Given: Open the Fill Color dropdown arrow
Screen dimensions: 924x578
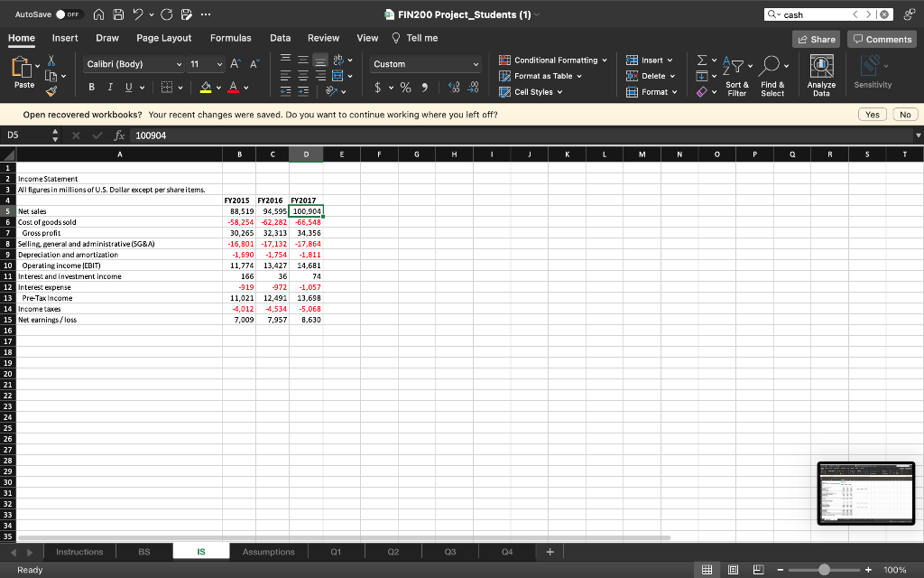Looking at the screenshot, I should pyautogui.click(x=218, y=88).
